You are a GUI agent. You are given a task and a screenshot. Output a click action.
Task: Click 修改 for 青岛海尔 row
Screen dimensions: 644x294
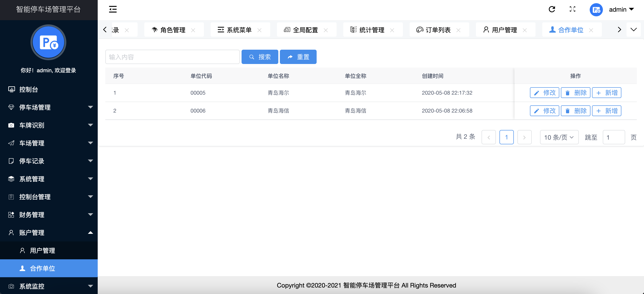click(x=545, y=93)
